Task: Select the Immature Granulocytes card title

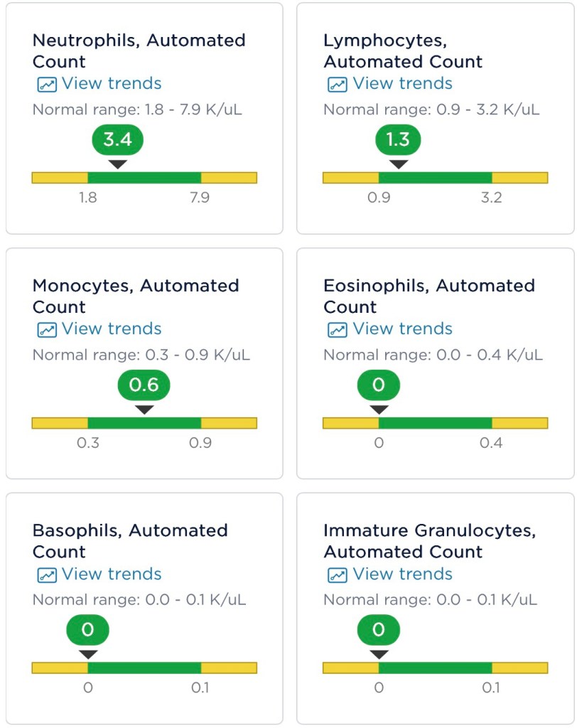Action: coord(429,541)
